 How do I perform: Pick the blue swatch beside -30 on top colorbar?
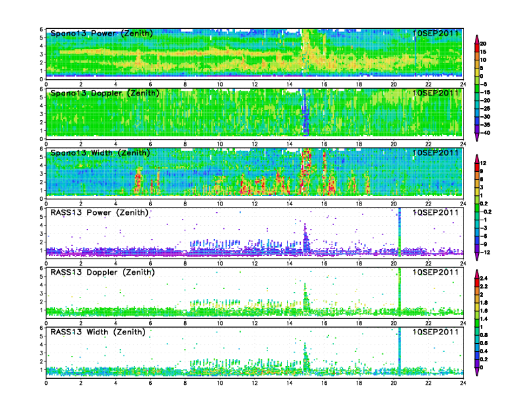[x=477, y=121]
